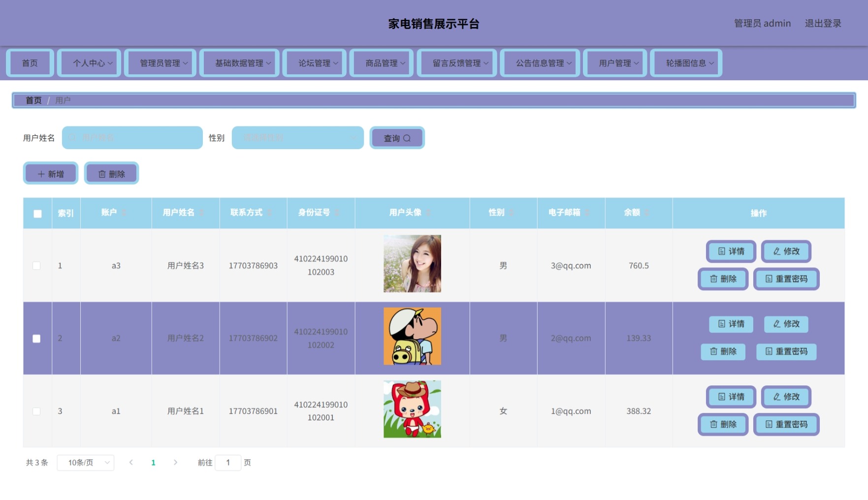Expand the 个人中心 menu
Image resolution: width=868 pixels, height=500 pixels.
89,63
